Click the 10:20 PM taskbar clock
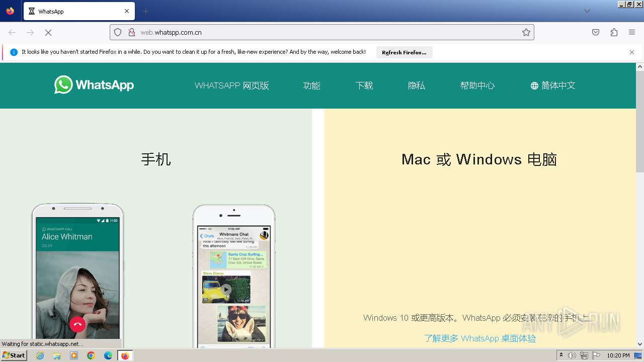Viewport: 644px width, 362px height. pos(618,355)
